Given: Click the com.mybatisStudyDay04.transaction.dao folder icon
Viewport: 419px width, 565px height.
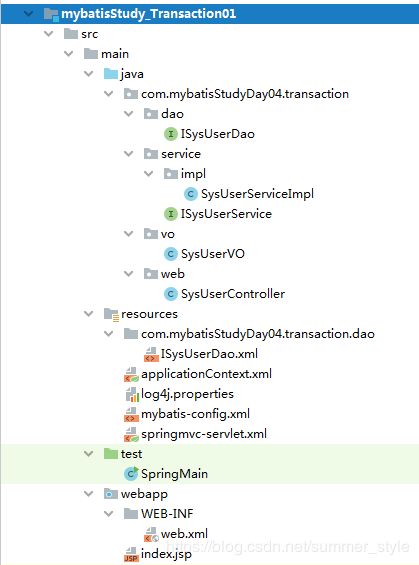Looking at the screenshot, I should (x=131, y=334).
